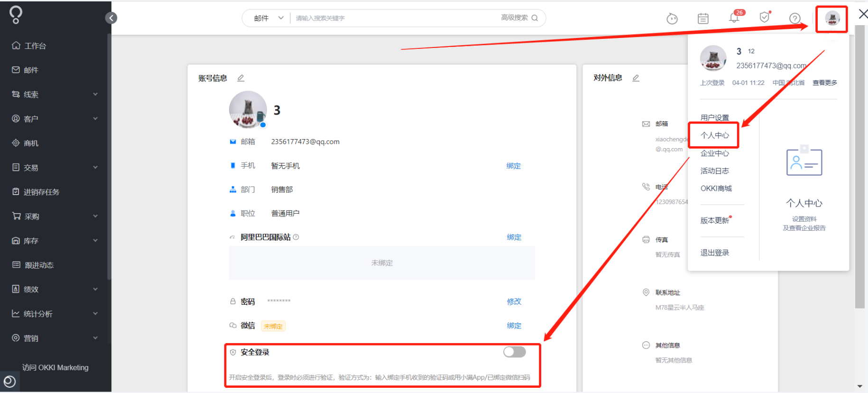Open the help question mark icon
This screenshot has height=393, width=868.
tap(795, 19)
